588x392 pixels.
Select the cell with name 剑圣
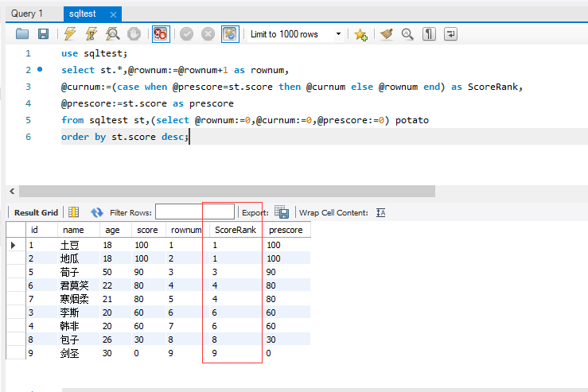click(79, 353)
